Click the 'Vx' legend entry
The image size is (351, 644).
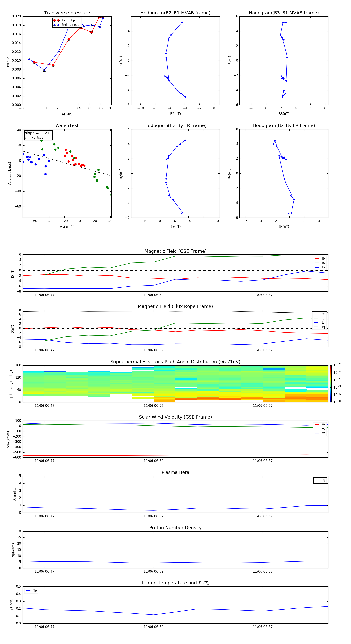(x=320, y=424)
